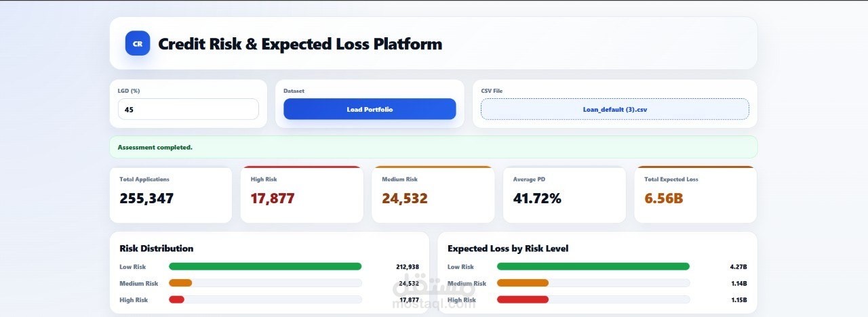868x317 pixels.
Task: Click the Low Risk loss value 4.27B
Action: click(739, 267)
